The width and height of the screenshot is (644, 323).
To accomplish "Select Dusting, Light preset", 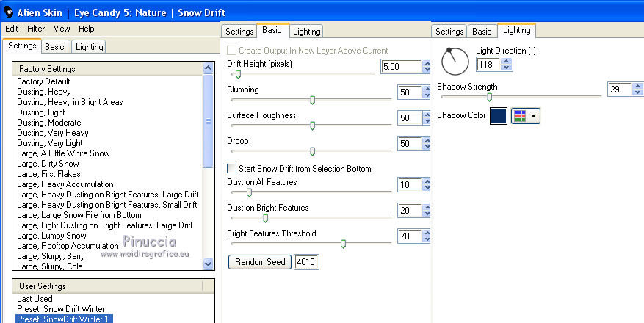I will (x=41, y=112).
